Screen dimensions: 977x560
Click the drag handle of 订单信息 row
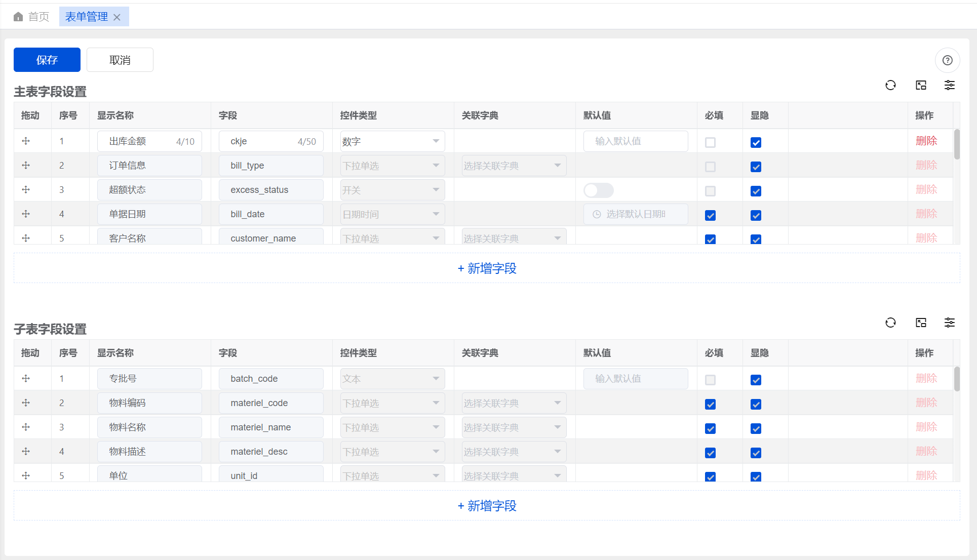(26, 166)
